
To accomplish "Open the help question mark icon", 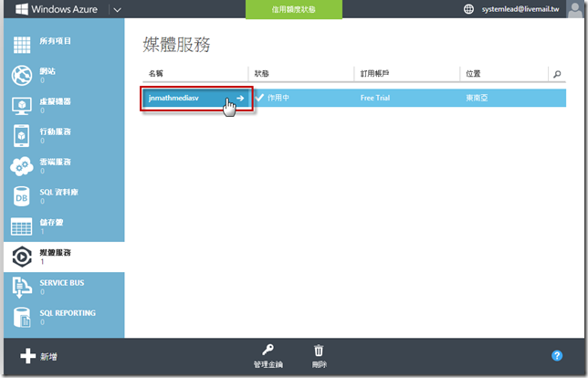I will coord(557,355).
